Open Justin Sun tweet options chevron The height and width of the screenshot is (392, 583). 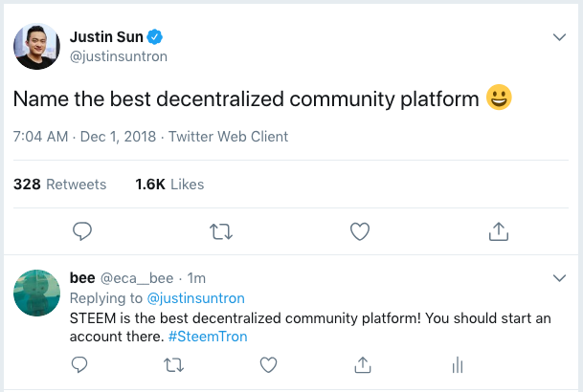(560, 36)
